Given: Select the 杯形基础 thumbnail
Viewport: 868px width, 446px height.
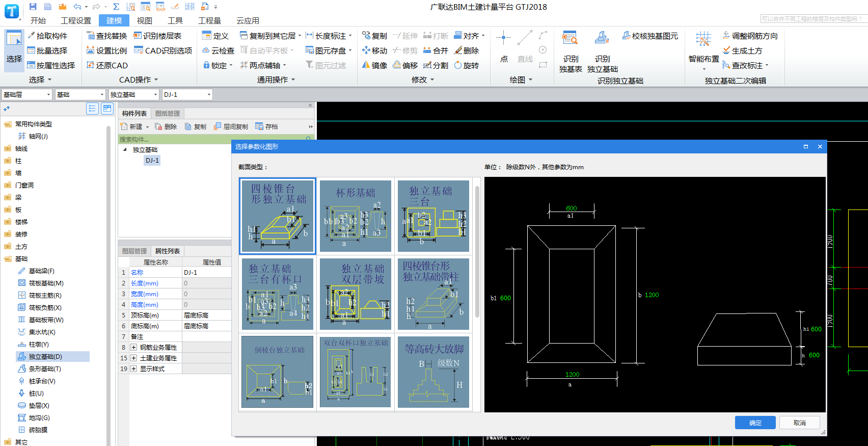Looking at the screenshot, I should pyautogui.click(x=356, y=216).
